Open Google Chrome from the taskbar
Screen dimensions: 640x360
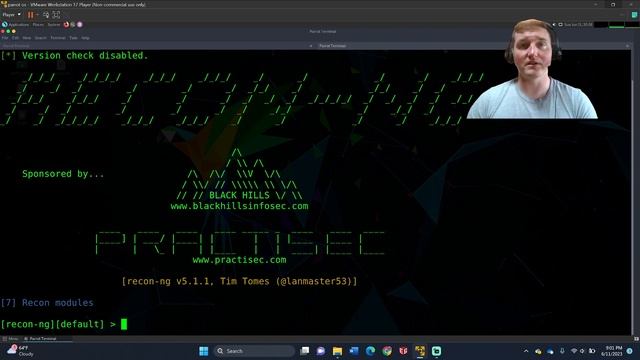tap(387, 351)
